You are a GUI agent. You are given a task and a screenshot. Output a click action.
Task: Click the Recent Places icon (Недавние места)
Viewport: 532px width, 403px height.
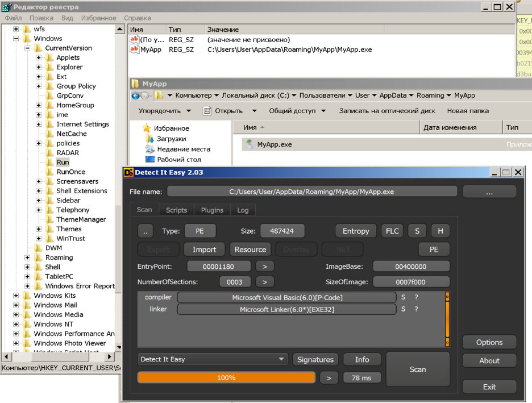click(150, 149)
